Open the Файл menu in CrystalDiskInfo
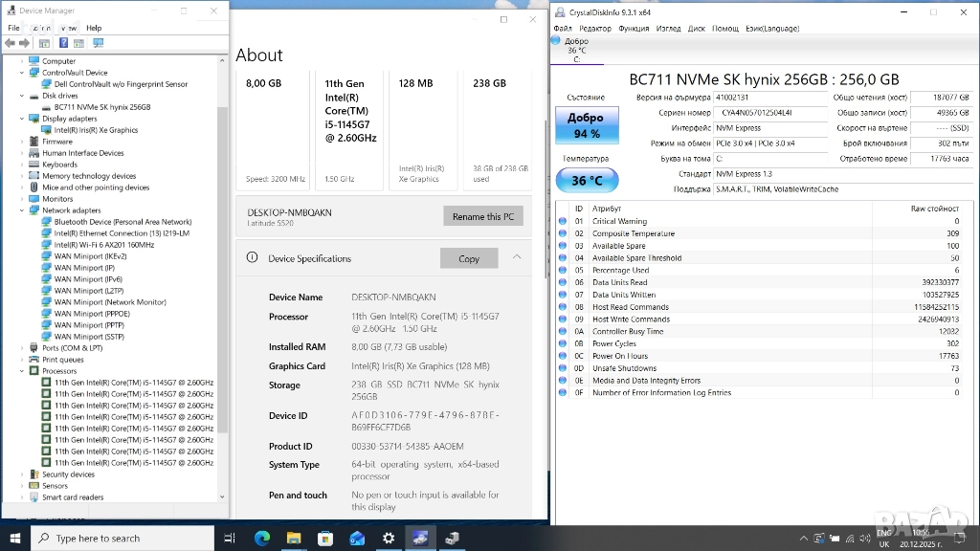Screen dimensions: 980x551 pos(563,29)
